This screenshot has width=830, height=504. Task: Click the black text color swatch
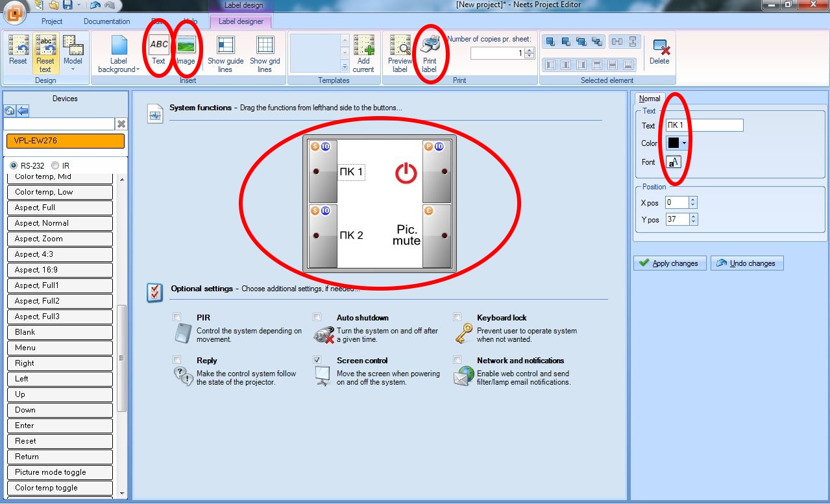[674, 143]
